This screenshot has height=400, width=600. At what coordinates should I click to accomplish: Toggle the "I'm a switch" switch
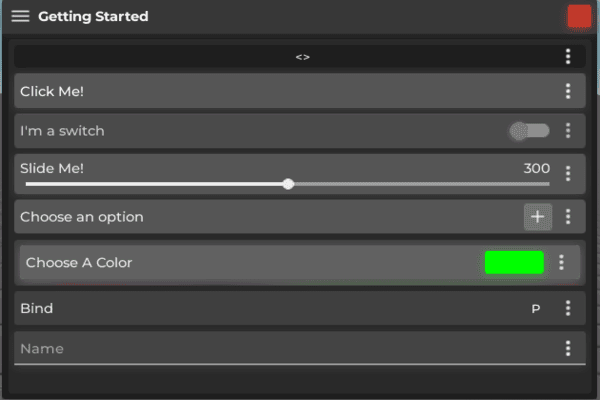529,130
